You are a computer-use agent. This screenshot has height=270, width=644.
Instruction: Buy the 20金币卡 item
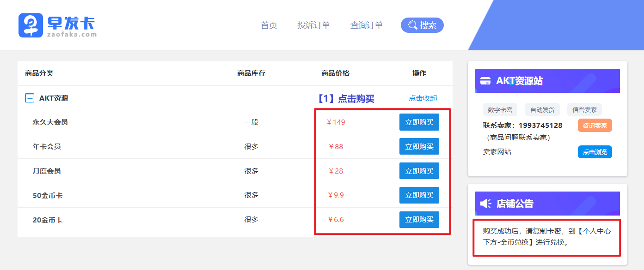[x=419, y=220]
